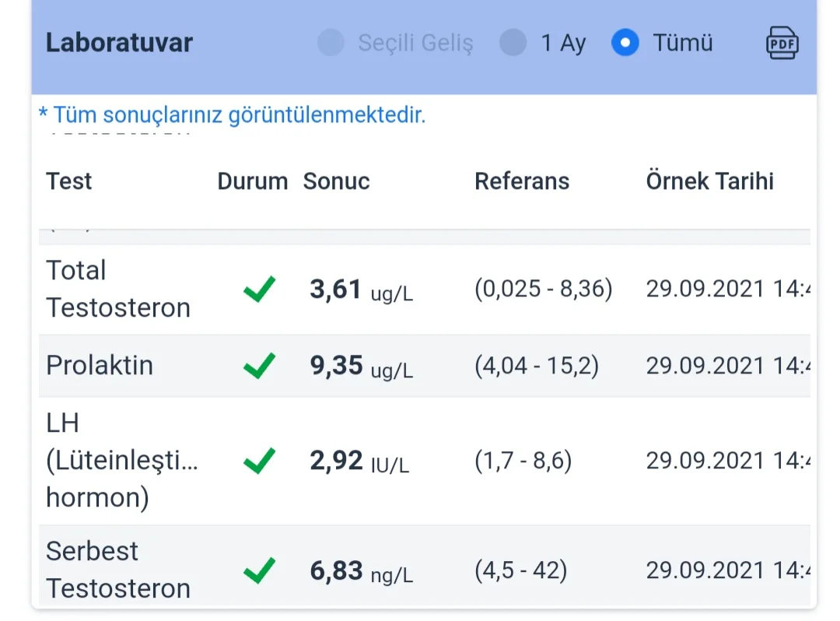The image size is (840, 621).
Task: Click the Referans column header
Action: (522, 181)
